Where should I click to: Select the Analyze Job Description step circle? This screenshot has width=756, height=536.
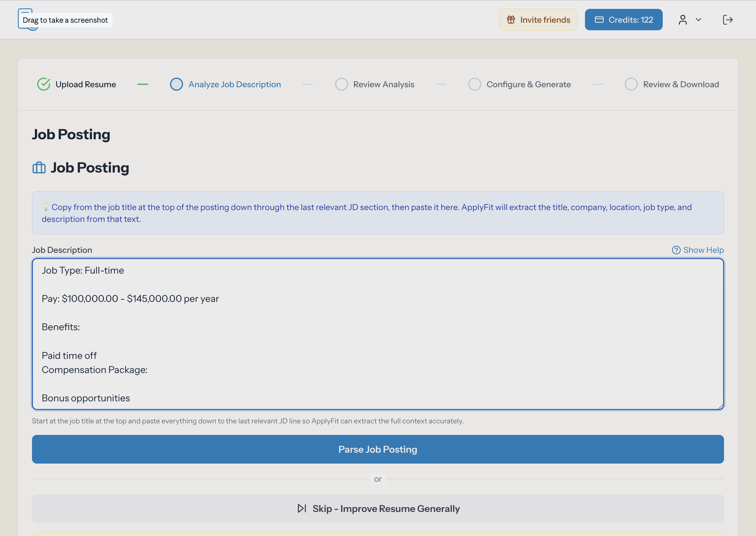[176, 85]
